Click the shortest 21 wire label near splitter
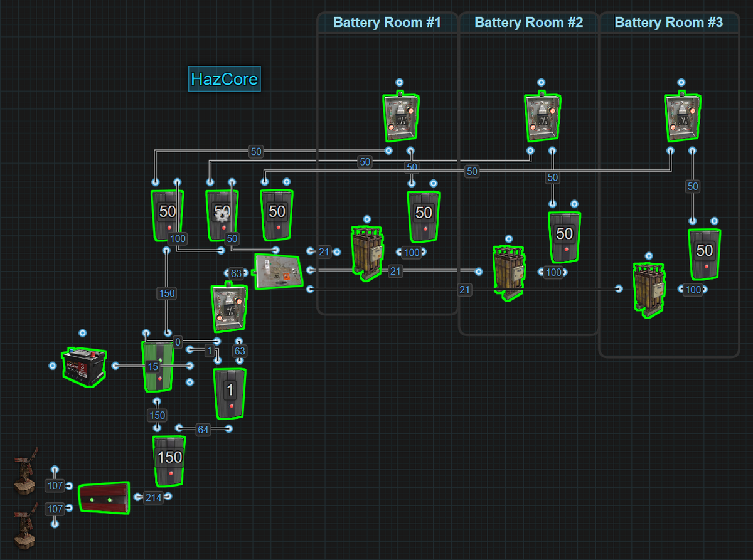The image size is (753, 560). coord(324,252)
